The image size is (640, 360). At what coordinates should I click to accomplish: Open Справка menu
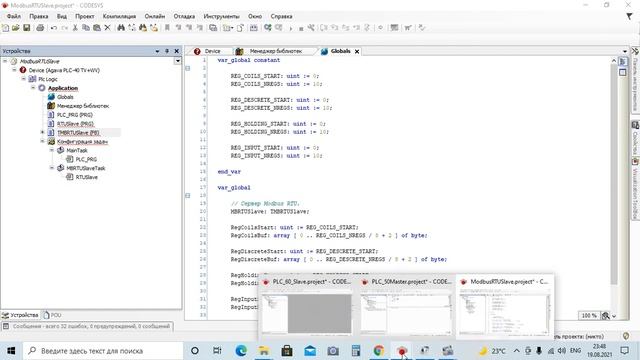click(281, 16)
